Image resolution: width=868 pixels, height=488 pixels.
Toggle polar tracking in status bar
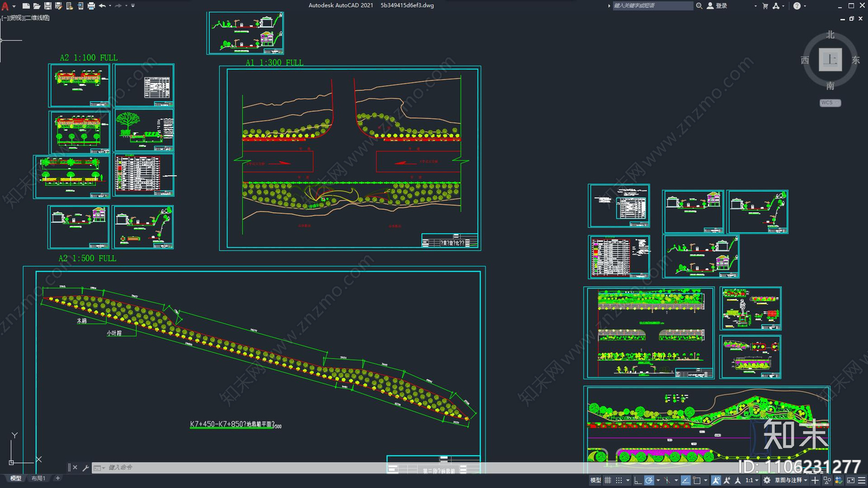649,480
